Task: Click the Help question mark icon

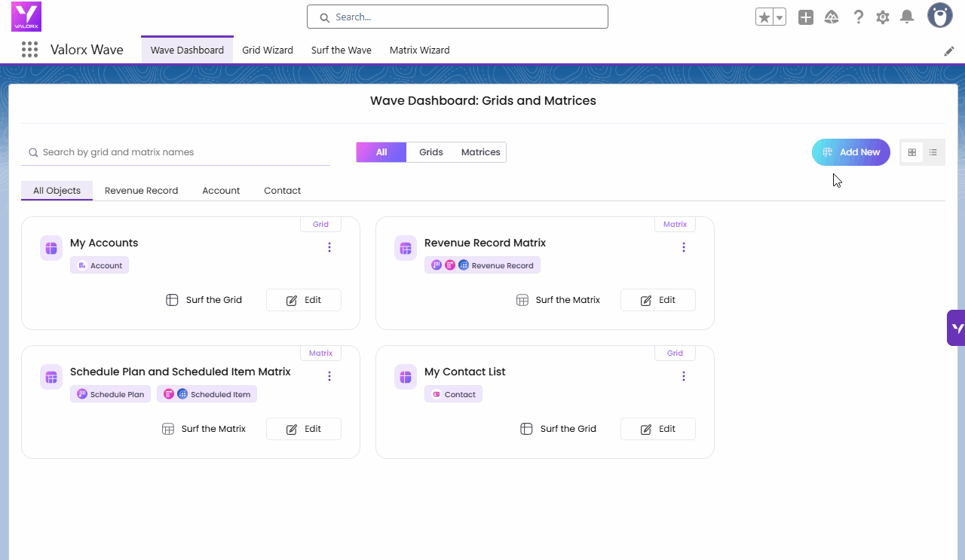Action: tap(858, 17)
